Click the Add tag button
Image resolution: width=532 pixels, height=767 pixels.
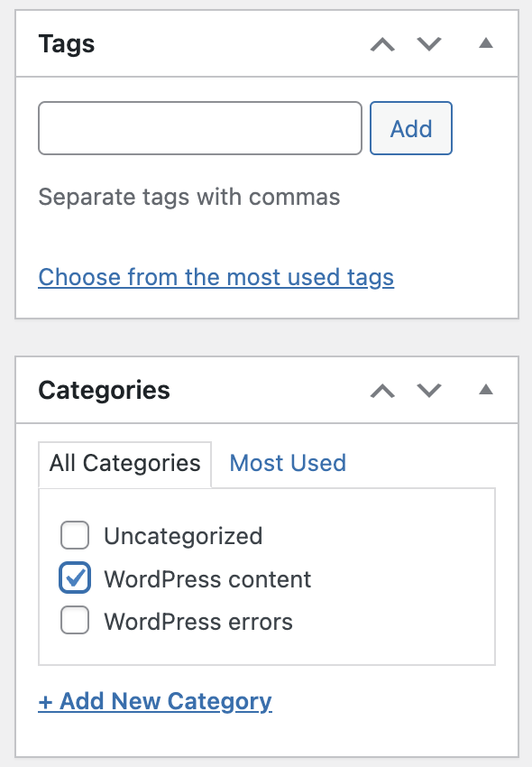[411, 128]
